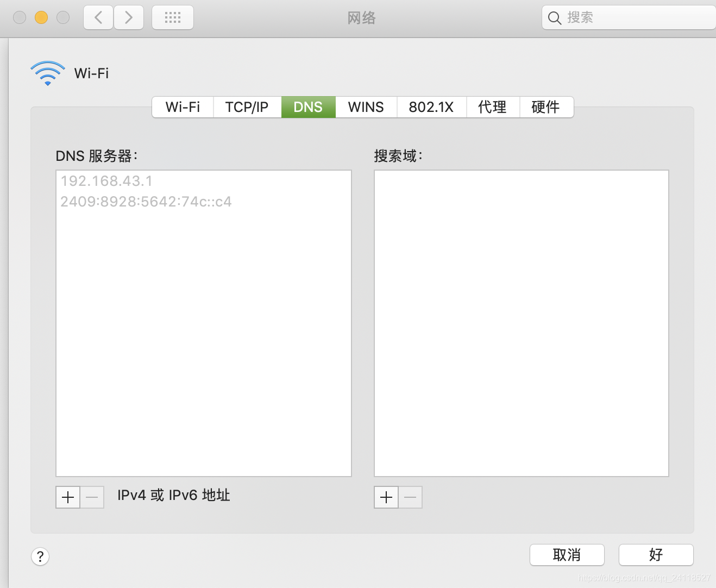The width and height of the screenshot is (716, 588).
Task: Click the 搜索 search field
Action: tap(629, 17)
